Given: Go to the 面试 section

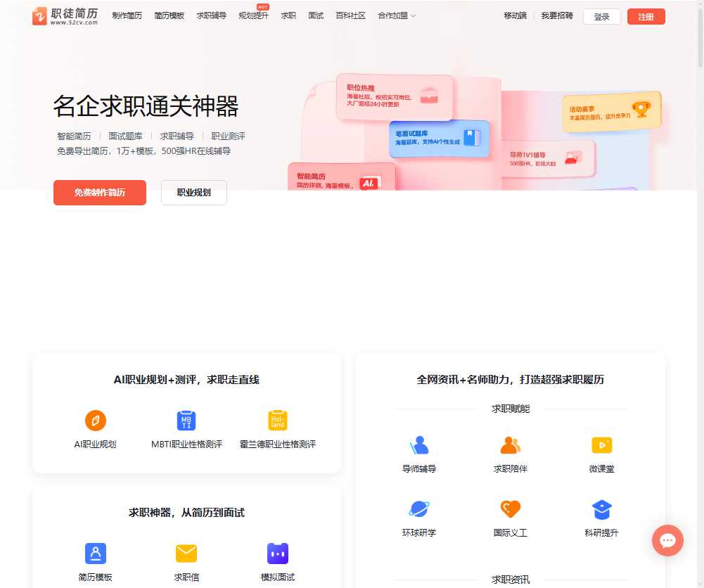Looking at the screenshot, I should point(315,15).
